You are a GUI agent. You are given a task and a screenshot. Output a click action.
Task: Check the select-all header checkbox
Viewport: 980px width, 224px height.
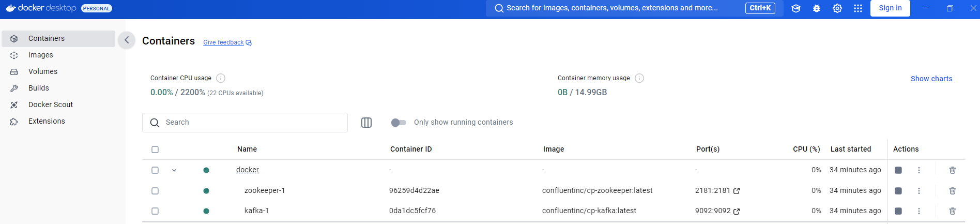[155, 150]
